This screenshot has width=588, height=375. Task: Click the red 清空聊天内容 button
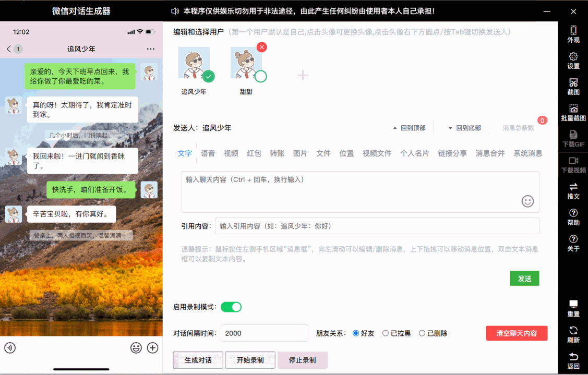517,333
